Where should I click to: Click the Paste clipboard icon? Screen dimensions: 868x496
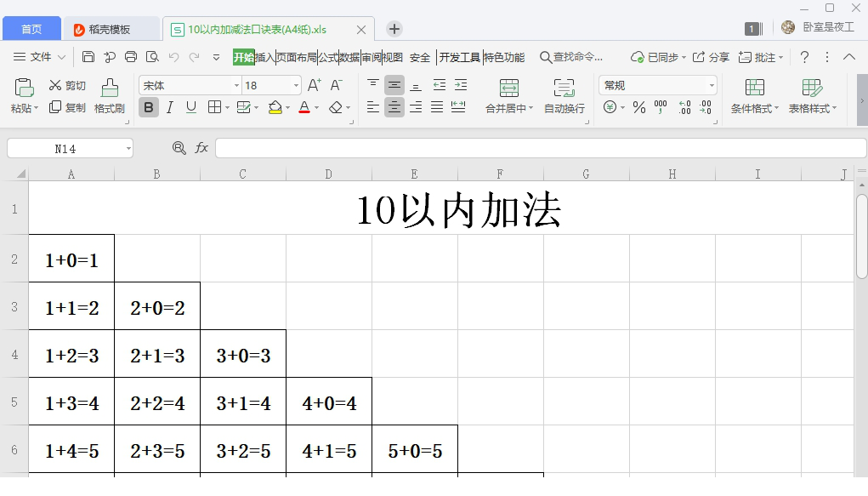click(25, 88)
